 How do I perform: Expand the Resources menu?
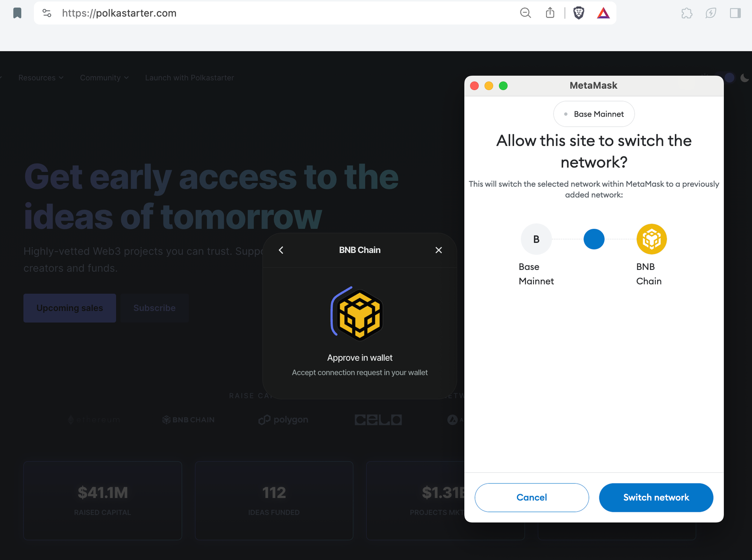coord(41,78)
